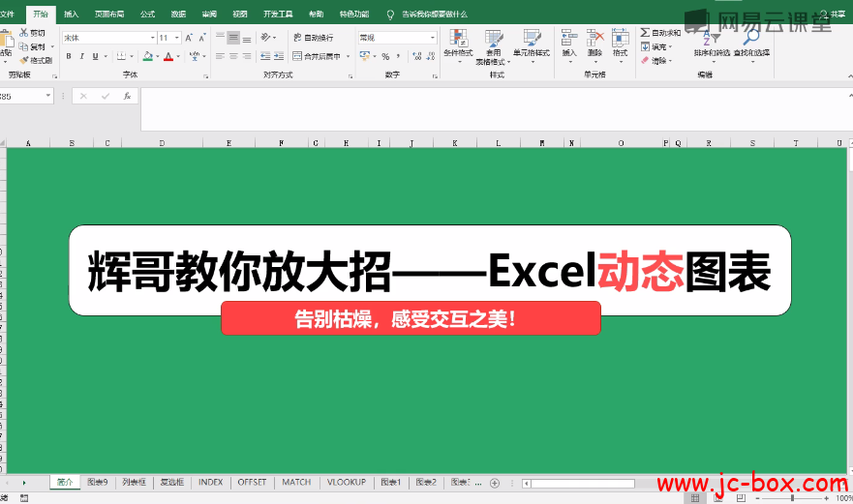Click the accounting number format icon
Screen dimensions: 853x504
364,56
